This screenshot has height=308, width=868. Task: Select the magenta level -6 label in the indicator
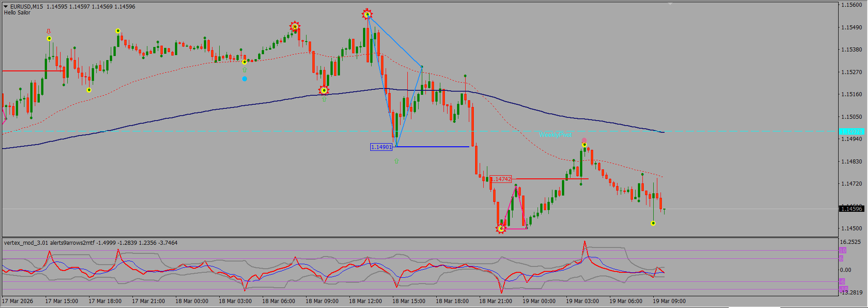click(842, 281)
